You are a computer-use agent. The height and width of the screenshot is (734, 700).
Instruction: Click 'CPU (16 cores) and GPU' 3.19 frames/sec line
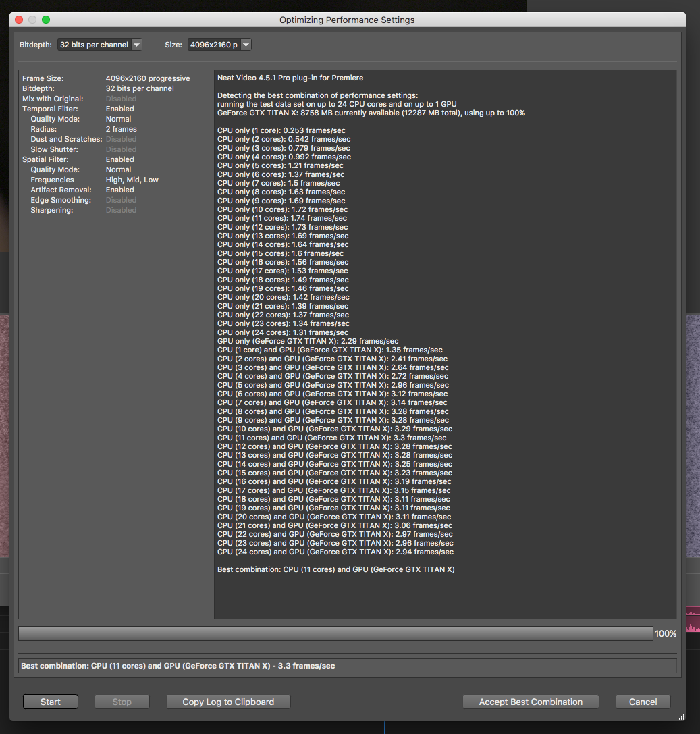(334, 481)
